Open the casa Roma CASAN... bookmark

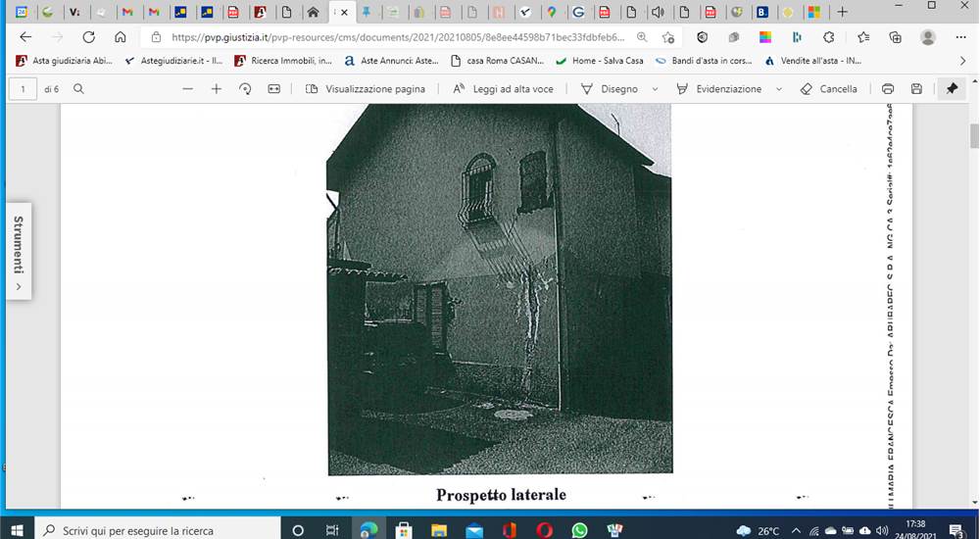498,61
